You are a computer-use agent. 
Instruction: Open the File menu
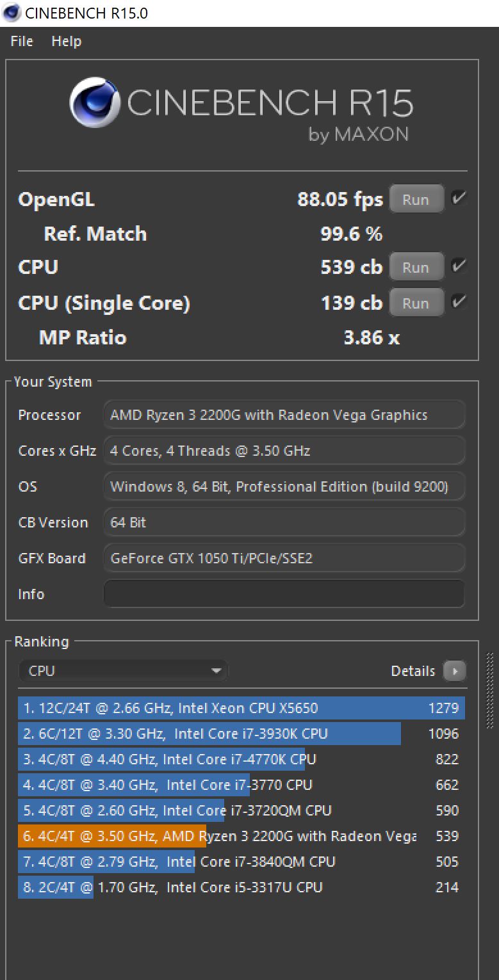[x=22, y=41]
